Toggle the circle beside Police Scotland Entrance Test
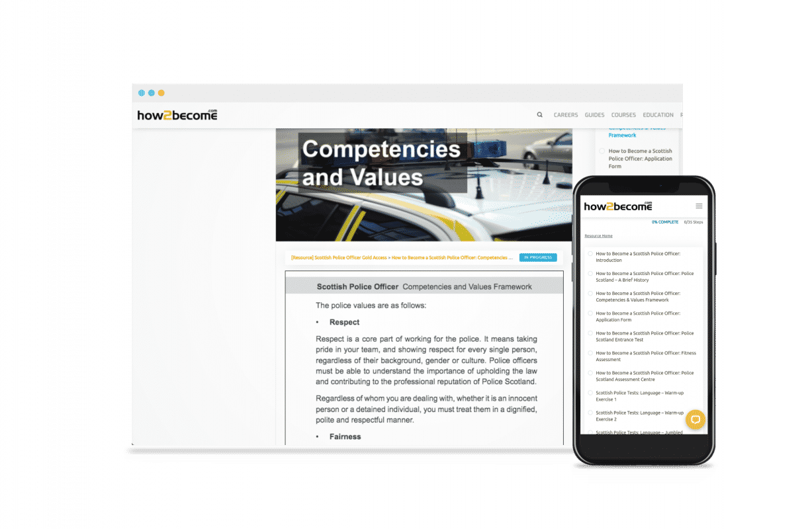Image resolution: width=812 pixels, height=529 pixels. click(590, 333)
